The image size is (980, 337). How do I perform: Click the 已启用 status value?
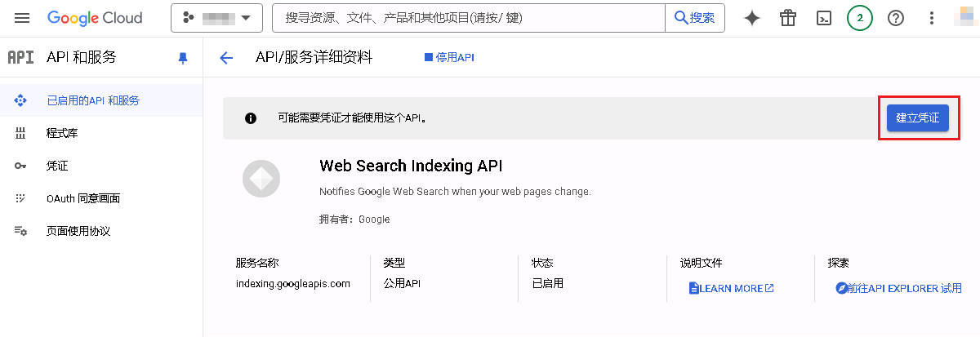point(547,284)
